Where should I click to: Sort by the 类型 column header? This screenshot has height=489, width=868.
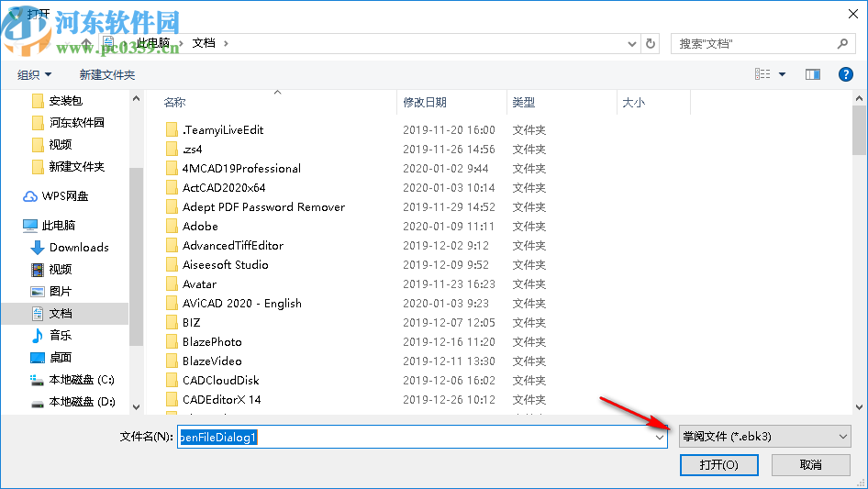tap(524, 103)
